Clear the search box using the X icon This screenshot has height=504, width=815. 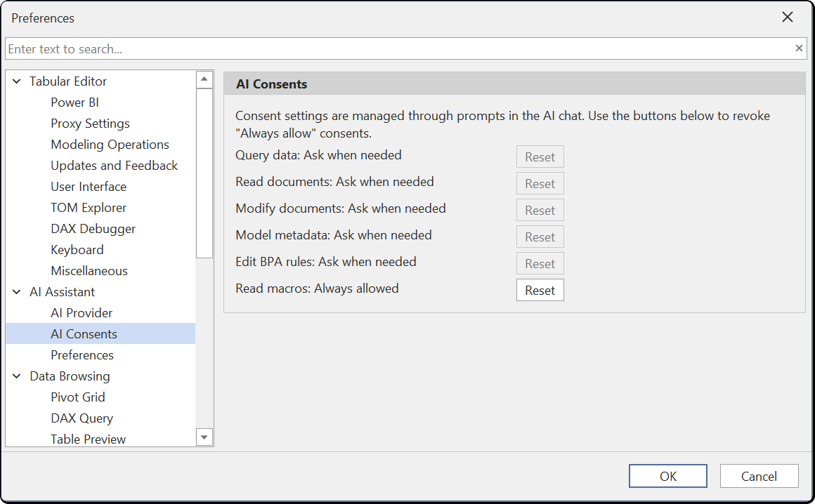pos(799,48)
